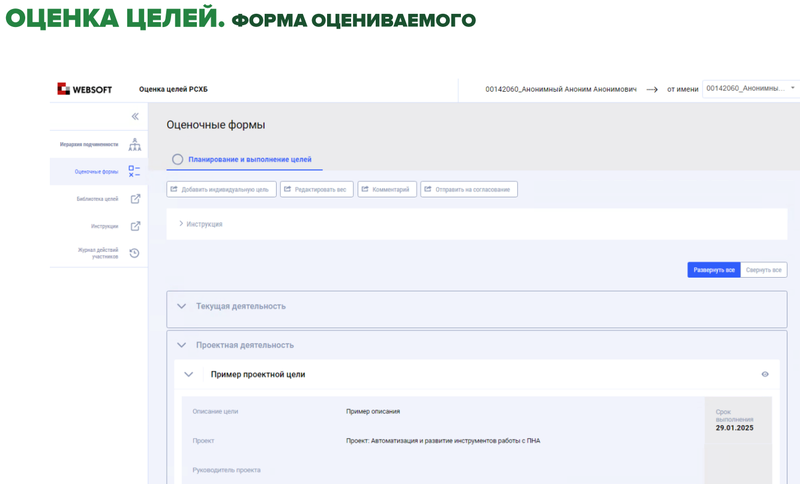Click the deadline date 29.01.2025
This screenshot has width=800, height=484.
tap(734, 428)
